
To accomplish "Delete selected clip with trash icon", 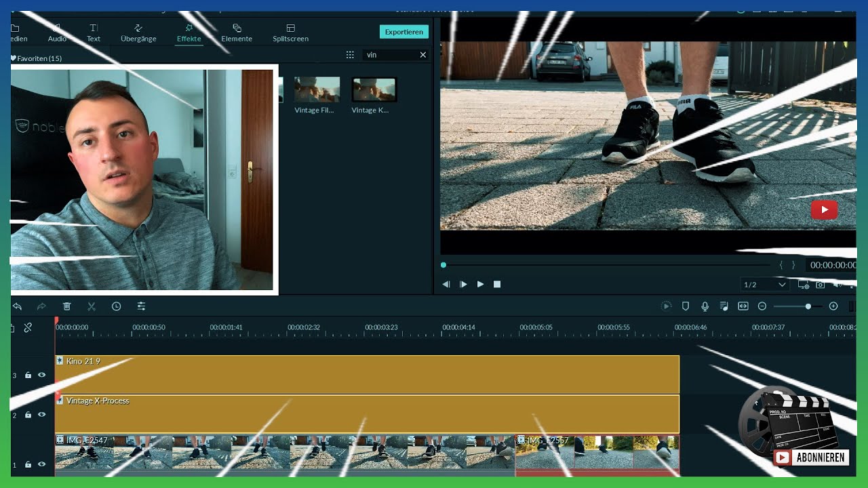I will [x=66, y=306].
